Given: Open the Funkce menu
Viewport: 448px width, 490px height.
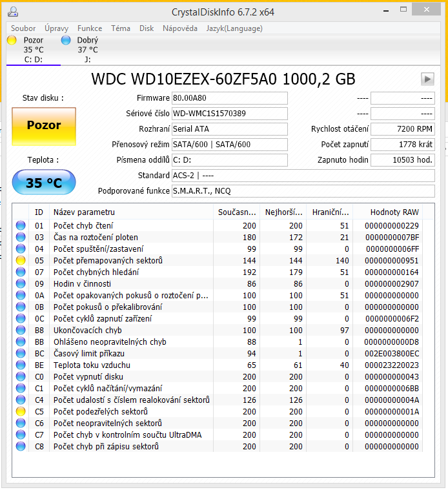Looking at the screenshot, I should (90, 28).
